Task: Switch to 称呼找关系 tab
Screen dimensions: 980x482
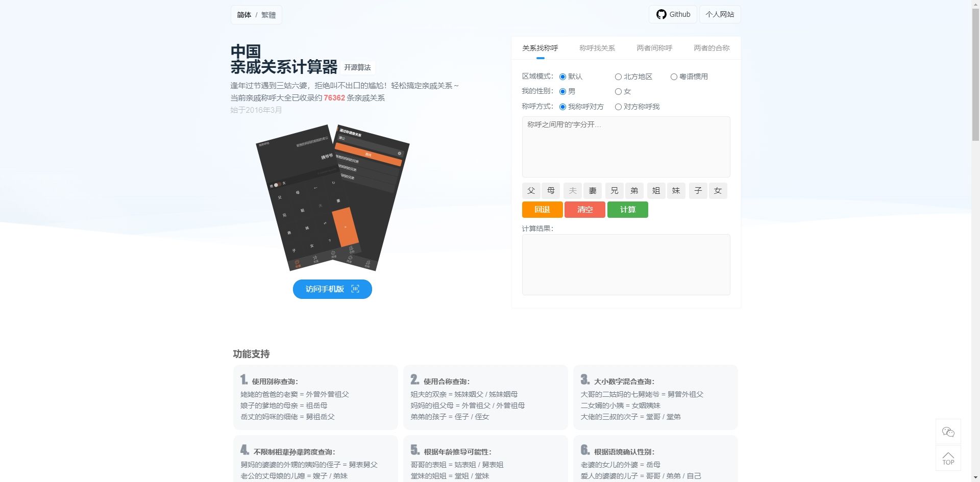Action: 597,48
